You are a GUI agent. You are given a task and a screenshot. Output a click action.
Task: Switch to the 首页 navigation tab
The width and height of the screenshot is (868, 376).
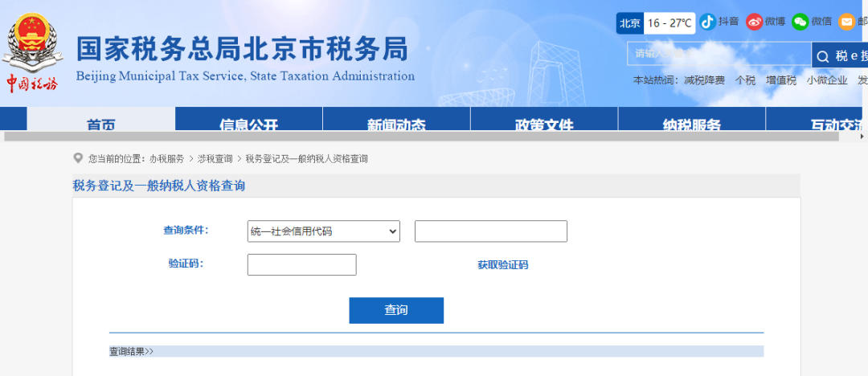101,124
